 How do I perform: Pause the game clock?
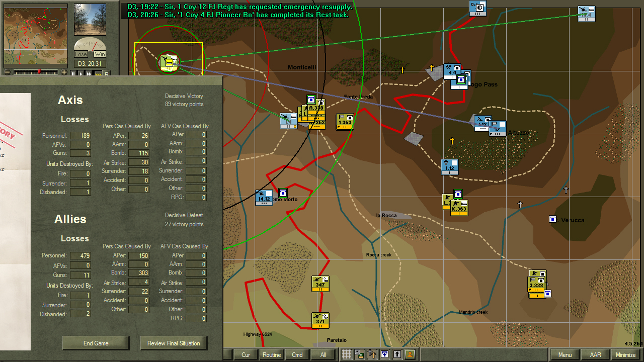tap(73, 73)
